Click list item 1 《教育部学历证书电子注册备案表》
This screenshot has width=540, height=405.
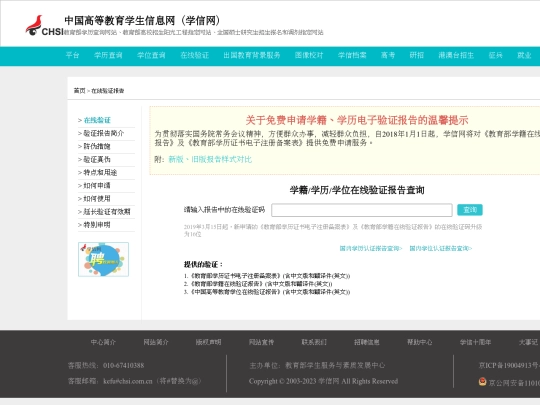[267, 276]
